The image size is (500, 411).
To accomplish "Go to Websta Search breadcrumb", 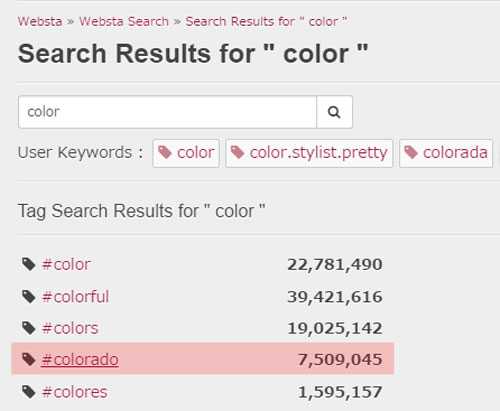I will tap(124, 22).
